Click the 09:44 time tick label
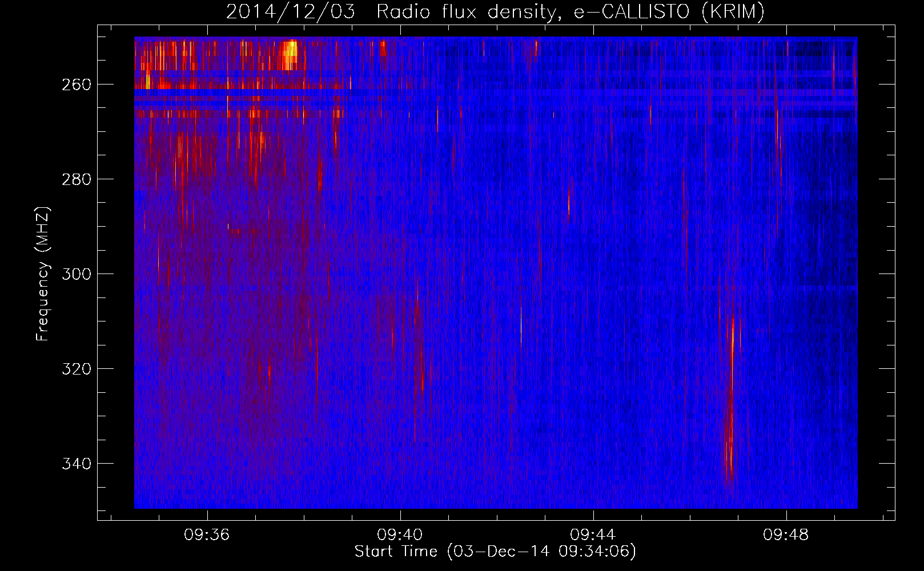This screenshot has height=571, width=924. pyautogui.click(x=593, y=534)
